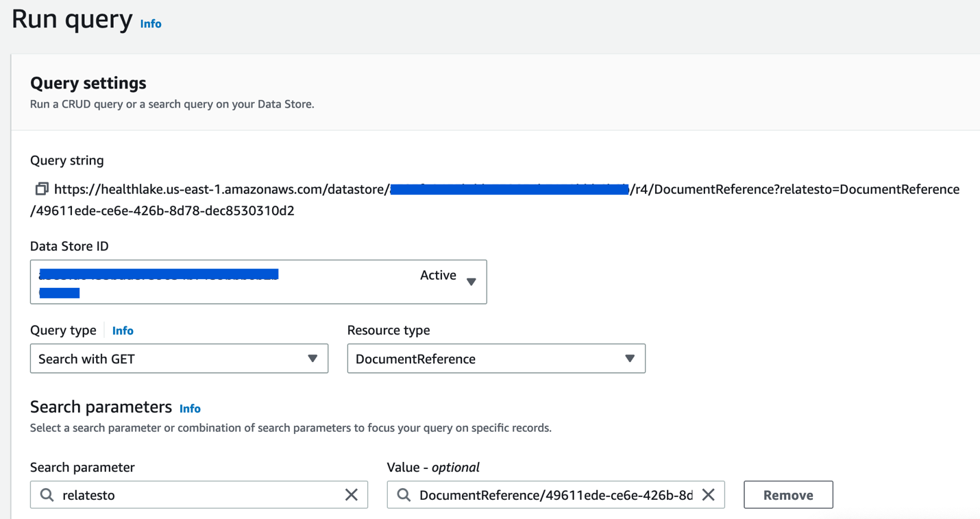This screenshot has height=519, width=980.
Task: Click the redacted Data Store ID value
Action: (x=159, y=275)
